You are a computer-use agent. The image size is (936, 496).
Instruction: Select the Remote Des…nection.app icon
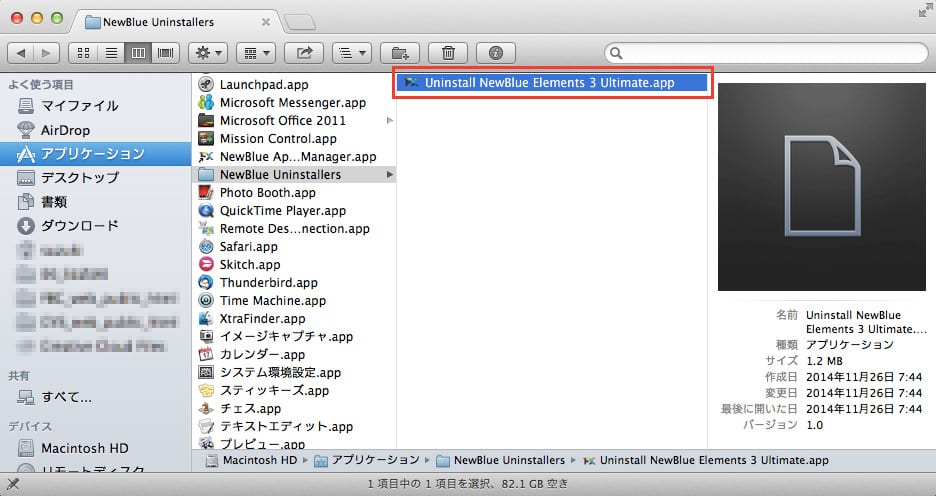(206, 228)
